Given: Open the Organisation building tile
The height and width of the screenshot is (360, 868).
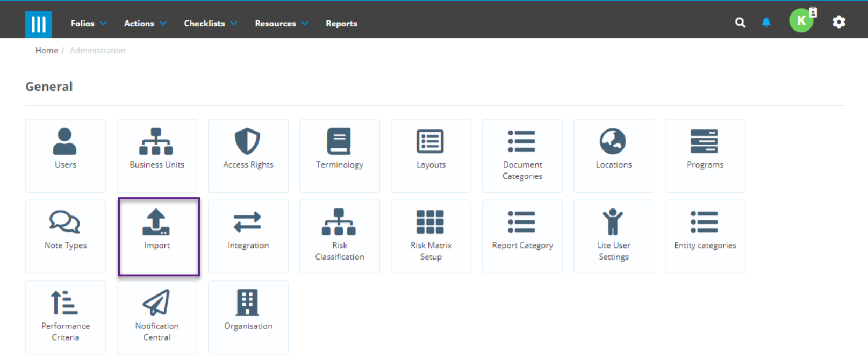Looking at the screenshot, I should point(248,317).
